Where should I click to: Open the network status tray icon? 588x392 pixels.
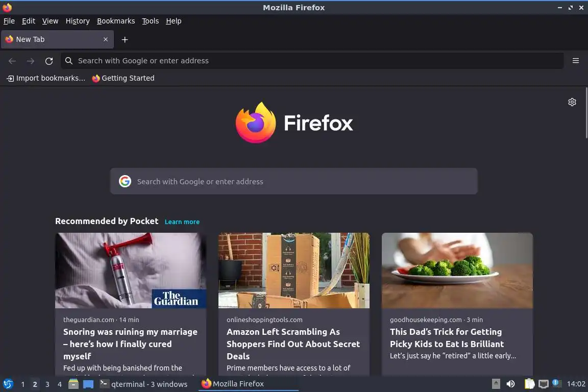pyautogui.click(x=544, y=384)
